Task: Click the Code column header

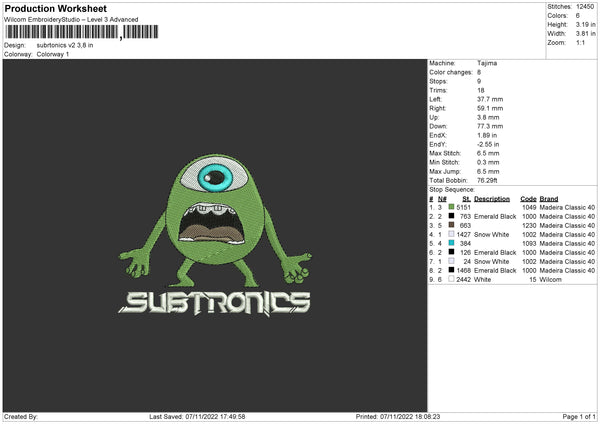Action: coord(528,199)
